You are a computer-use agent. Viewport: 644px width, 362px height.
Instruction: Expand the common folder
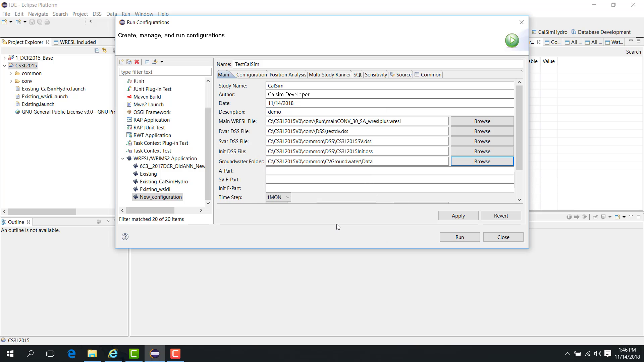(11, 73)
